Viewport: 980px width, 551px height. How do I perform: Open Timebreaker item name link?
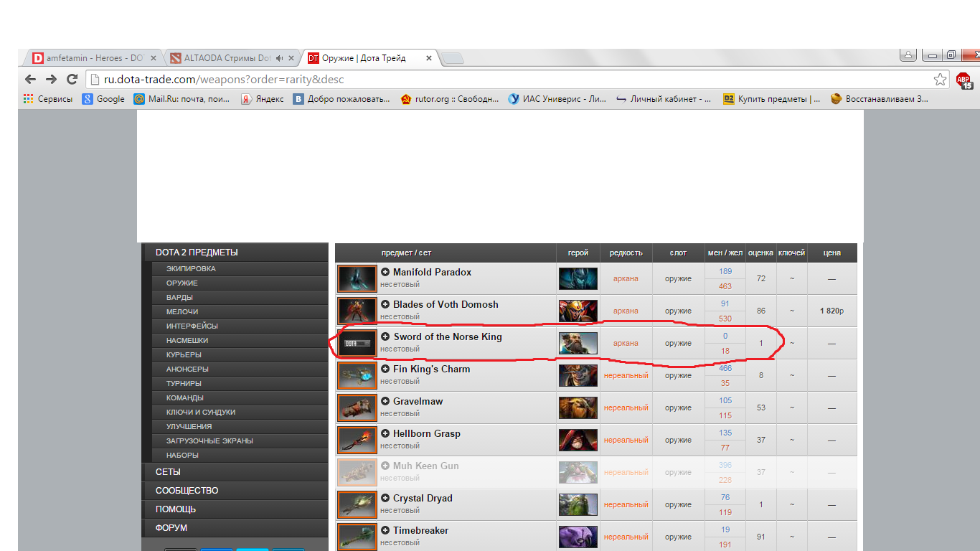[x=420, y=530]
